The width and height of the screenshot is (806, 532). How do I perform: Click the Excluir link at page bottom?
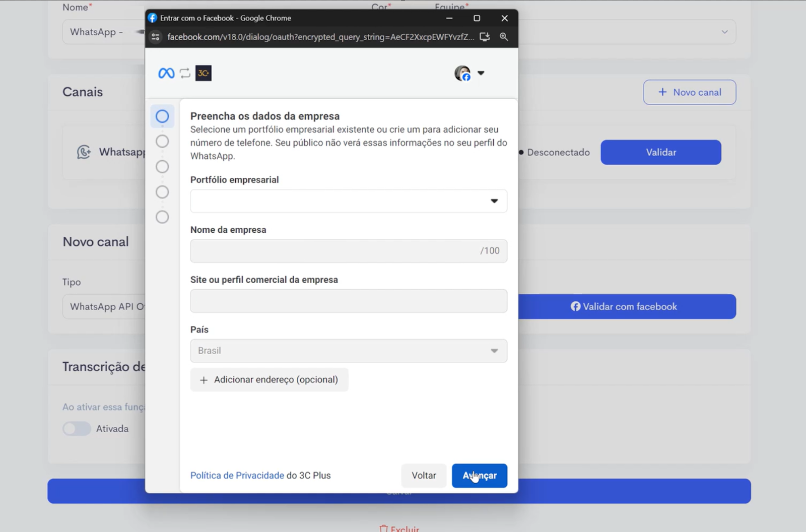399,528
